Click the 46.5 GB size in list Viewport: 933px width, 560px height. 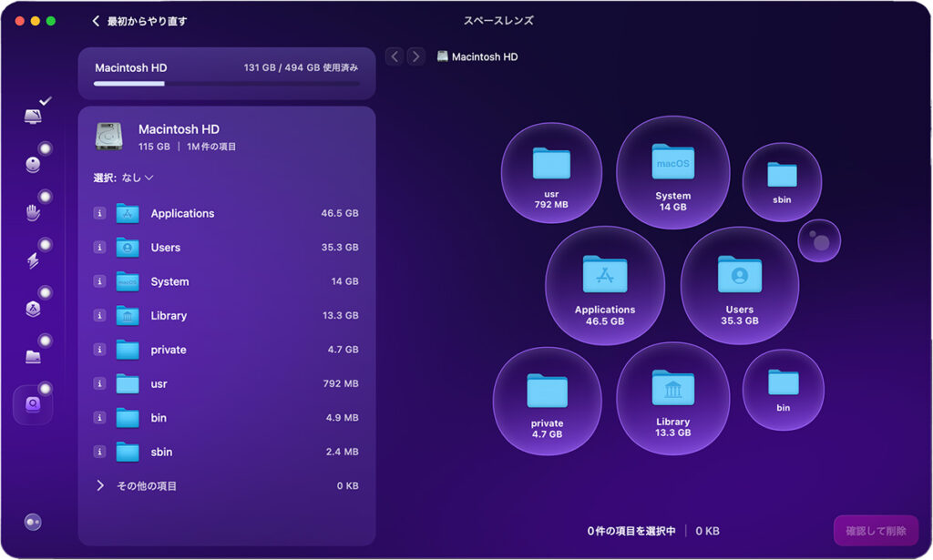coord(340,213)
